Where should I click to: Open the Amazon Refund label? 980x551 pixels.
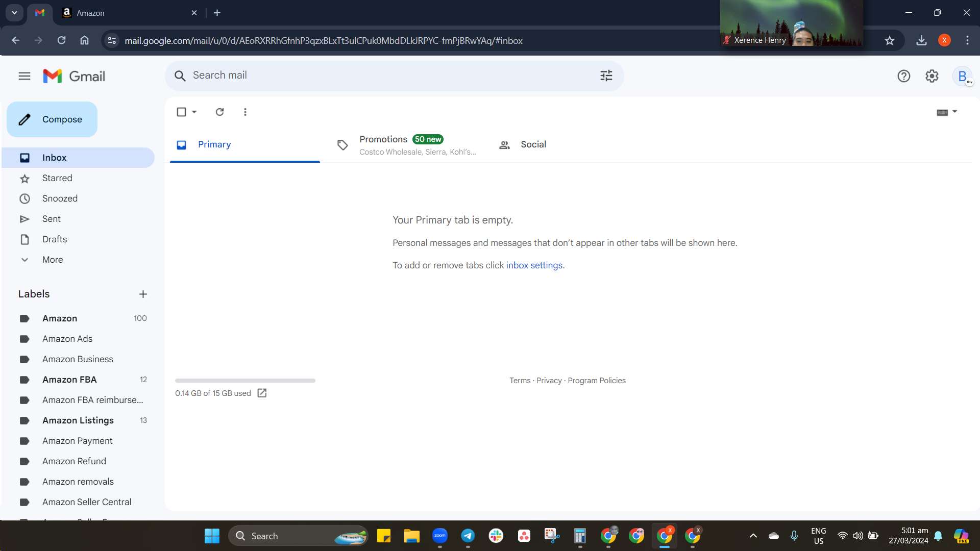click(78, 461)
